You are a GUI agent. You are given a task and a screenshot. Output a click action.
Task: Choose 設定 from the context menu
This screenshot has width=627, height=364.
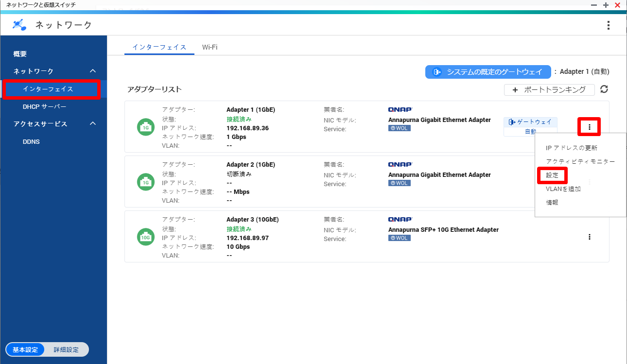[552, 175]
